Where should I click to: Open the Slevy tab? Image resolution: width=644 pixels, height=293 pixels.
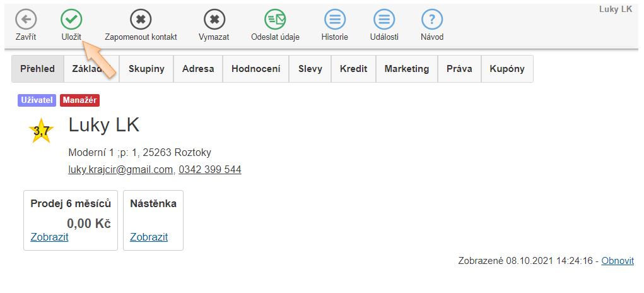tap(310, 69)
